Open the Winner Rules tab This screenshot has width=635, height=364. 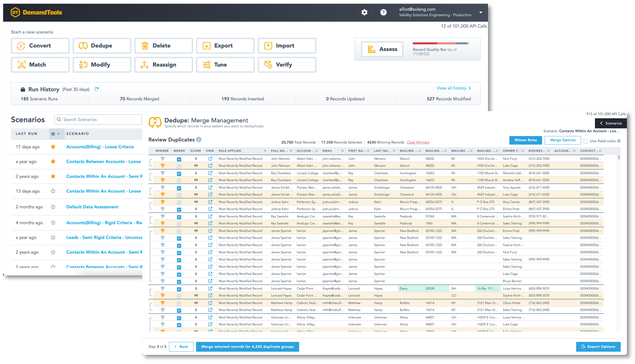click(x=525, y=140)
